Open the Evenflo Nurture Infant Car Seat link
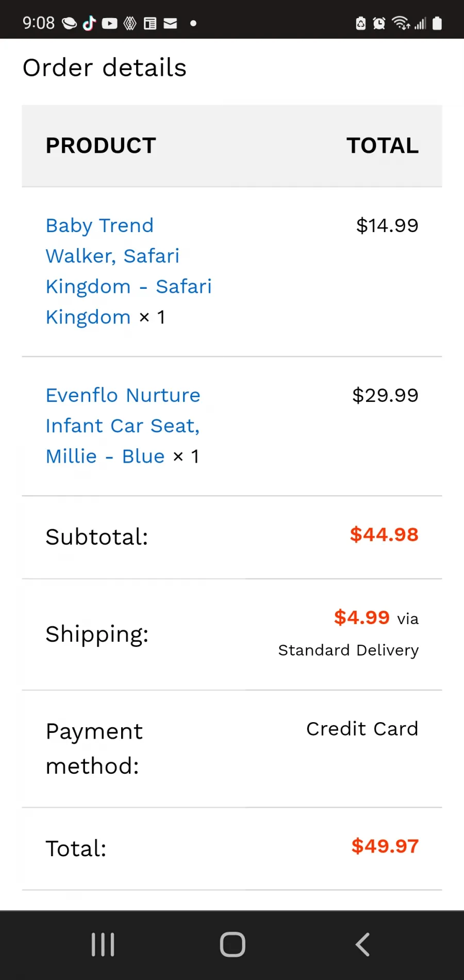Image resolution: width=464 pixels, height=980 pixels. tap(123, 426)
